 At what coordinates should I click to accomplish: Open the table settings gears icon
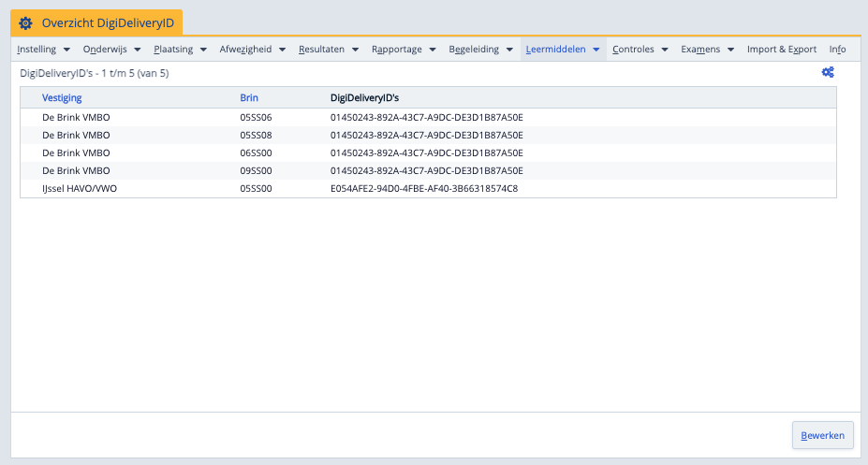[828, 72]
